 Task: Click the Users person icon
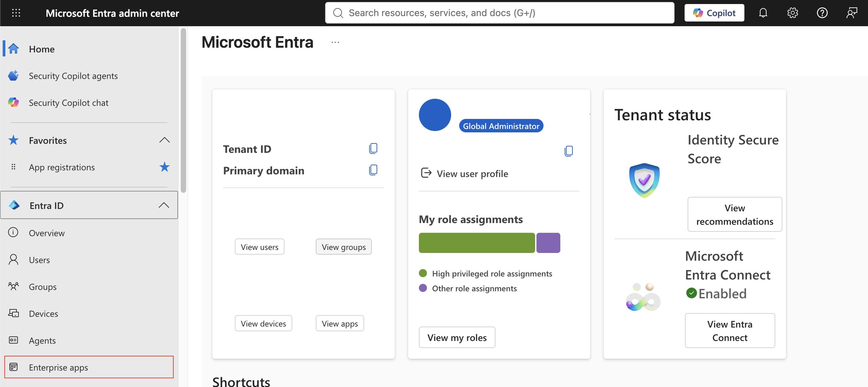click(x=13, y=260)
